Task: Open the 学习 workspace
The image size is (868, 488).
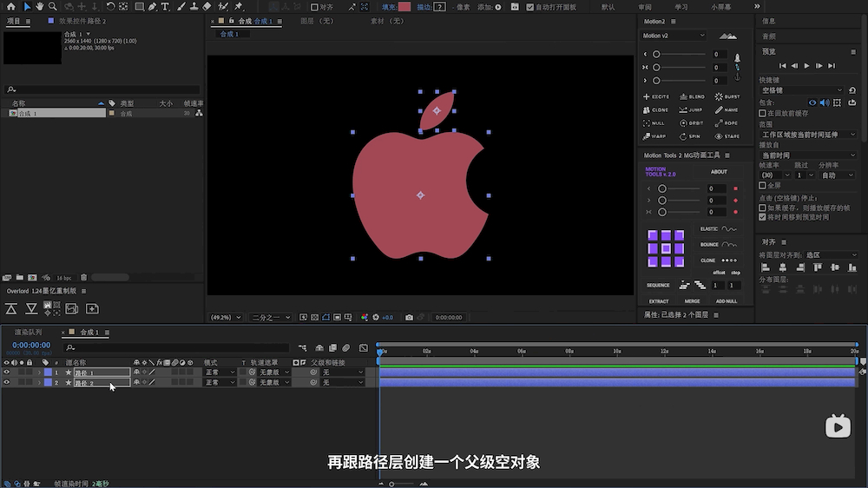Action: pos(681,7)
